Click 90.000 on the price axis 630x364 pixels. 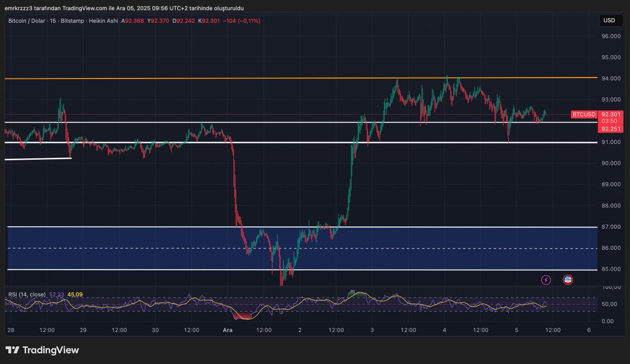612,163
